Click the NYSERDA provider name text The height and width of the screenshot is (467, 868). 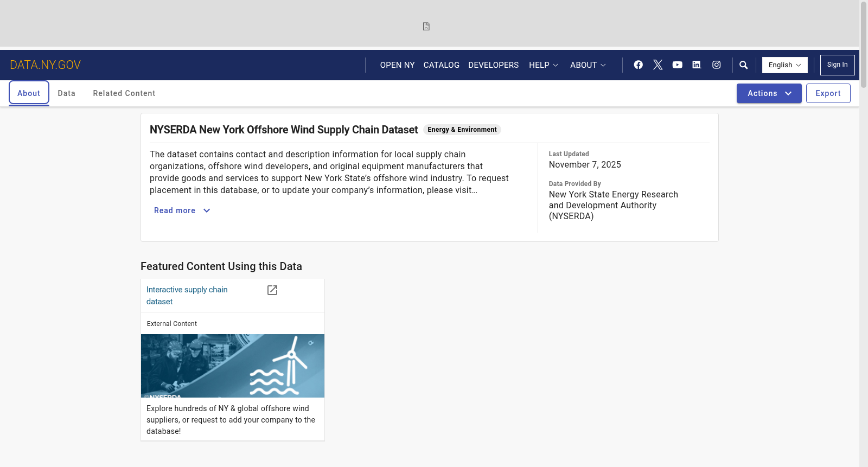pyautogui.click(x=614, y=206)
